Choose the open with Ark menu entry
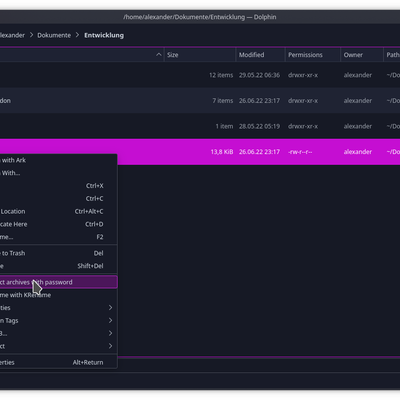Image resolution: width=400 pixels, height=400 pixels. point(58,160)
